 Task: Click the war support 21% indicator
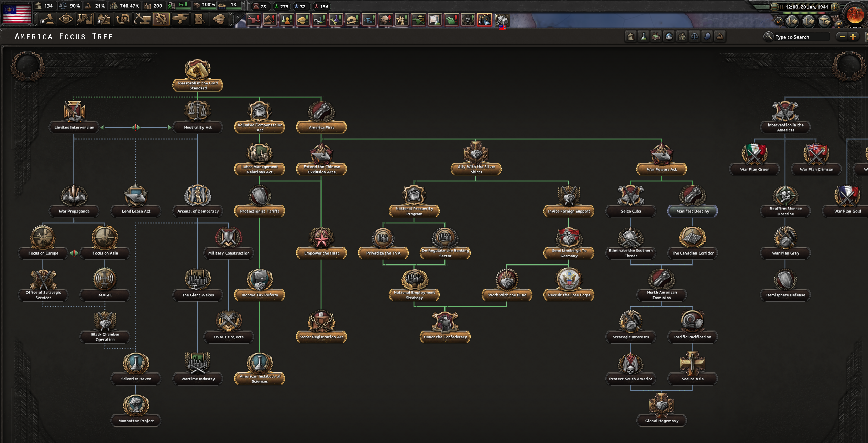point(95,6)
